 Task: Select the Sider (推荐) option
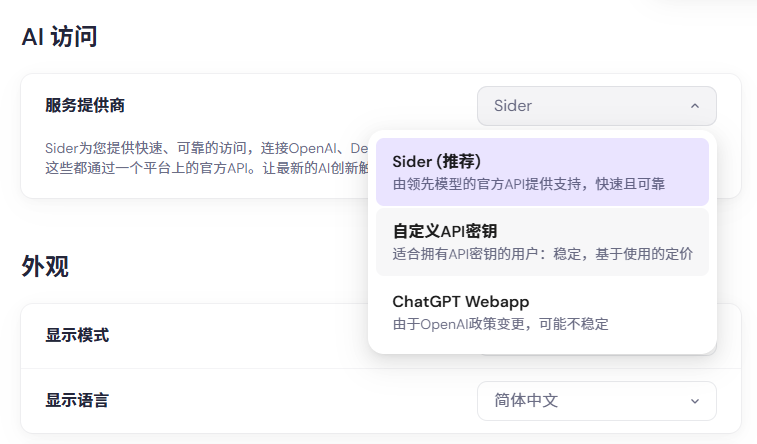click(542, 172)
